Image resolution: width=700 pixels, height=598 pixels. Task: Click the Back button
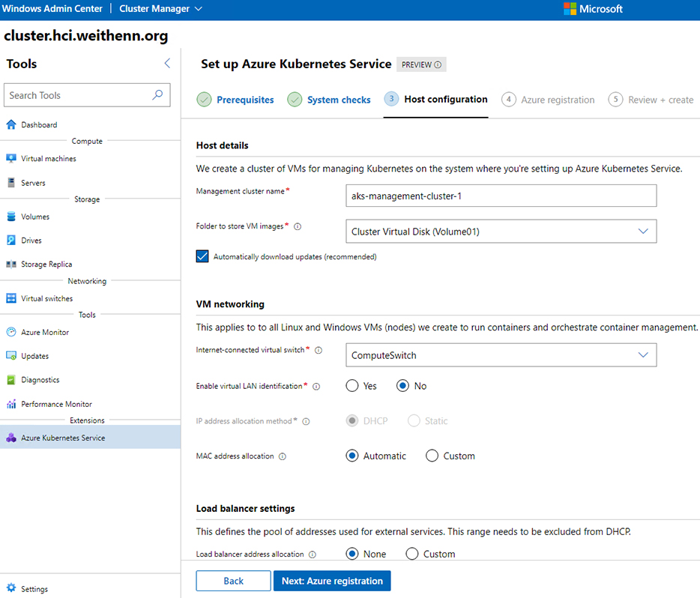pyautogui.click(x=234, y=581)
